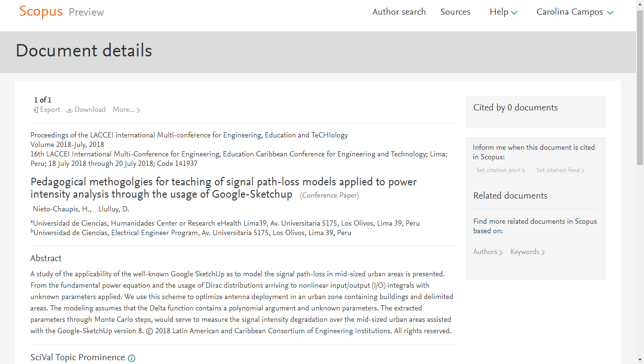Screen dimensions: 644x364
Task: Click affiliation 'Electrical Engineer Program' line
Action: (x=191, y=233)
